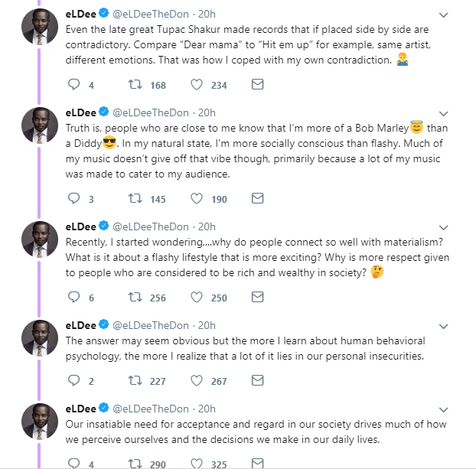
Task: Like the tweet with 250 likes
Action: point(197,298)
